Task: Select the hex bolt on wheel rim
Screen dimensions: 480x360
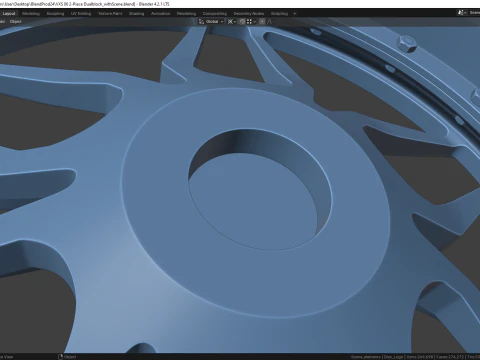Action: [407, 44]
